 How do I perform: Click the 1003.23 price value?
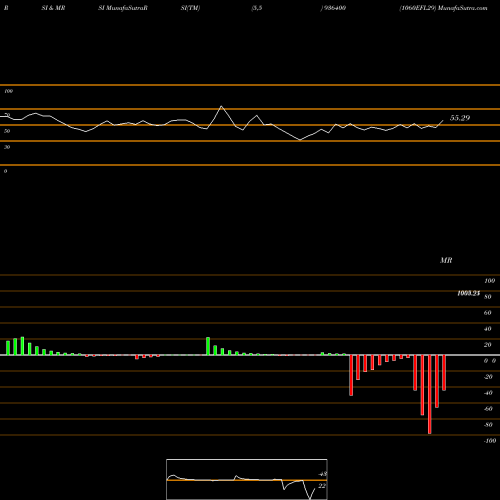468,293
